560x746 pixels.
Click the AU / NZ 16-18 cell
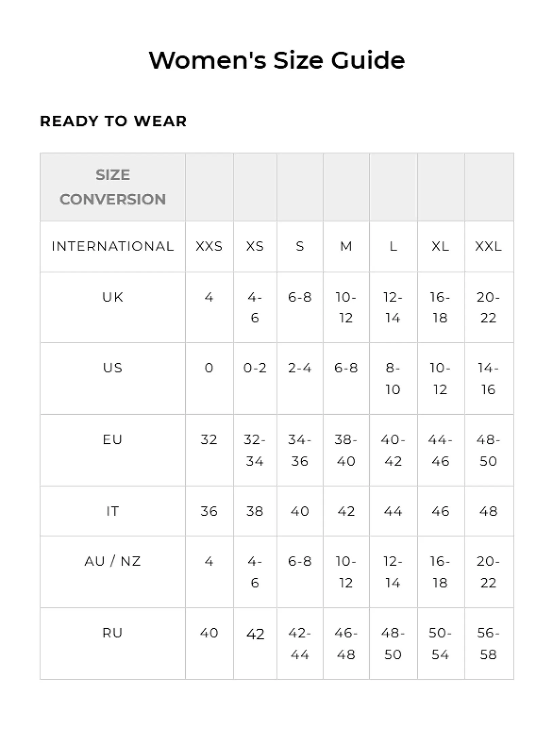click(440, 572)
